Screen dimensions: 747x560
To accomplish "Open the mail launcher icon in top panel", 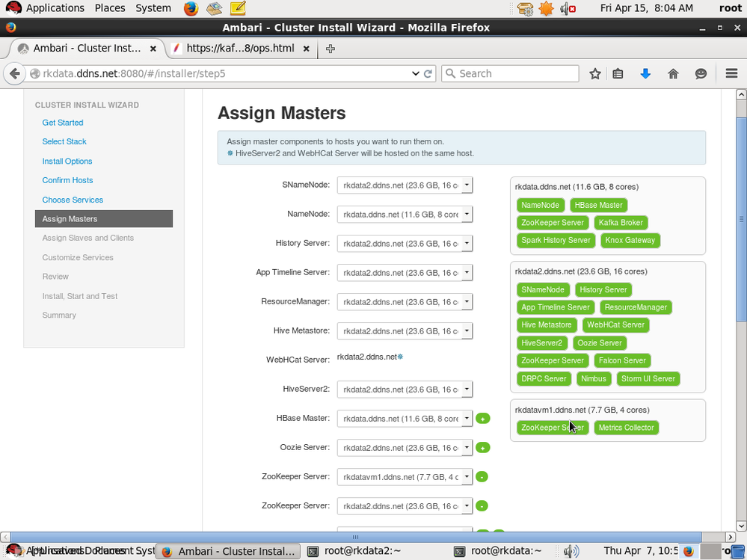I will pos(215,8).
